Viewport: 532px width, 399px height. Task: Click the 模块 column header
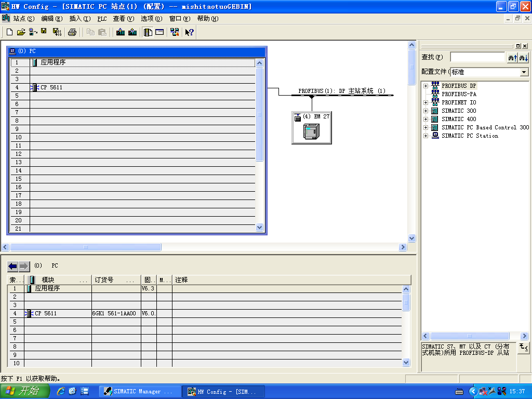coord(58,280)
